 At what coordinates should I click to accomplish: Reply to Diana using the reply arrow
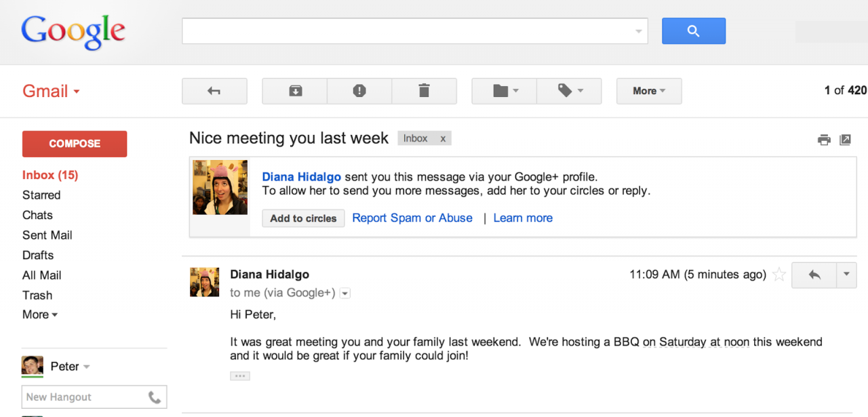813,275
